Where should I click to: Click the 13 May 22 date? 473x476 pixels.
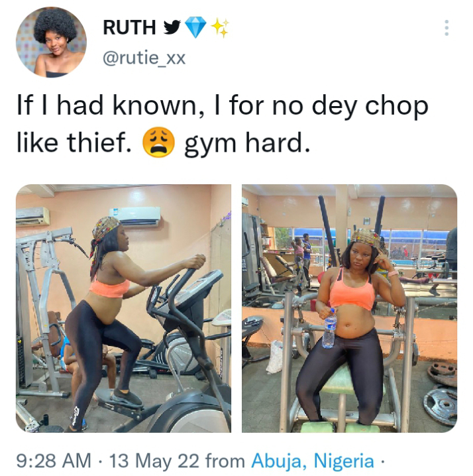point(154,461)
